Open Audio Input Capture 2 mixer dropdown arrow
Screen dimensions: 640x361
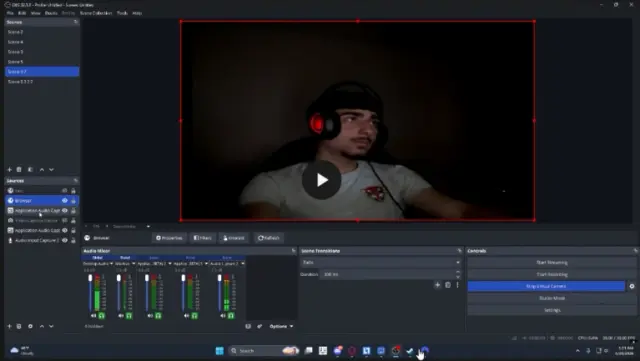point(243,264)
